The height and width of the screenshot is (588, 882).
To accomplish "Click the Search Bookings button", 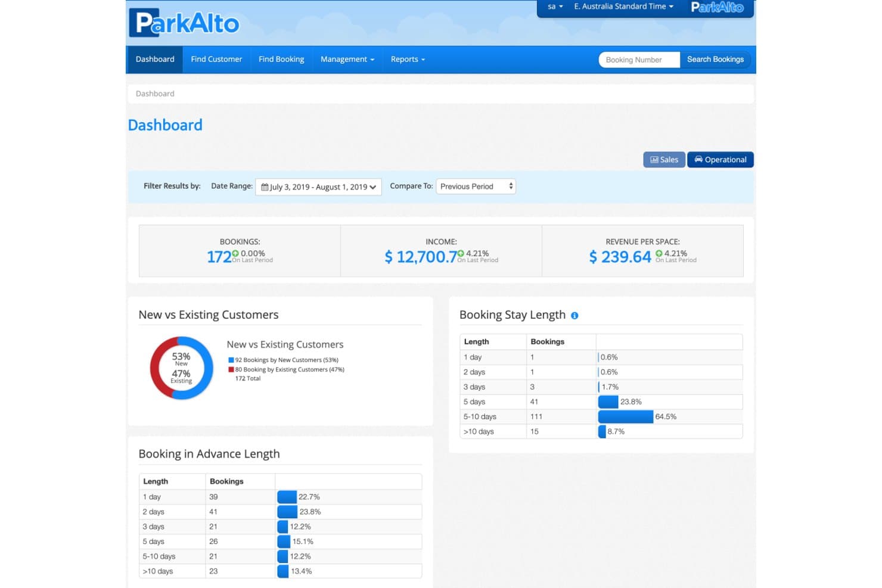I will tap(715, 60).
